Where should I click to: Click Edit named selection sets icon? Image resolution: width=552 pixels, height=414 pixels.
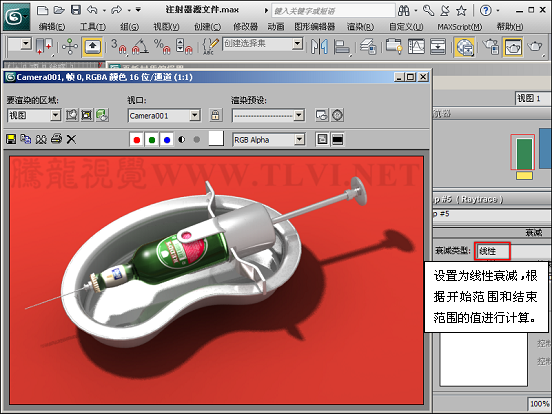[211, 46]
